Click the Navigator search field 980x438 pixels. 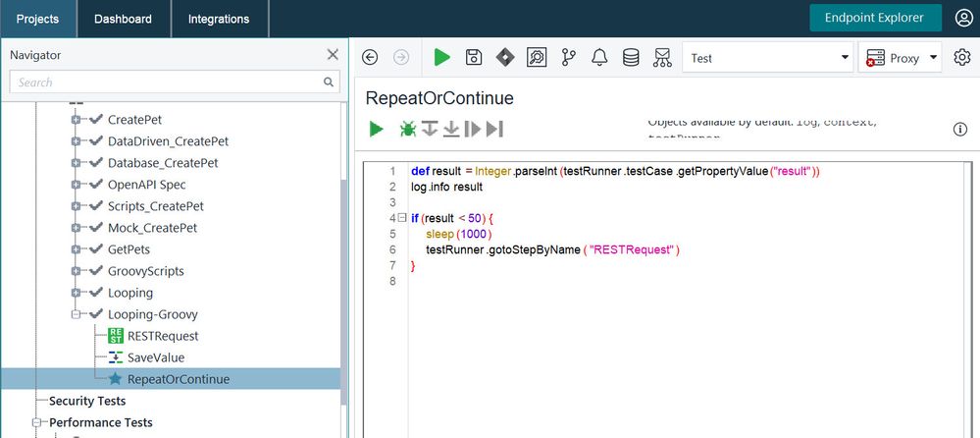point(167,82)
